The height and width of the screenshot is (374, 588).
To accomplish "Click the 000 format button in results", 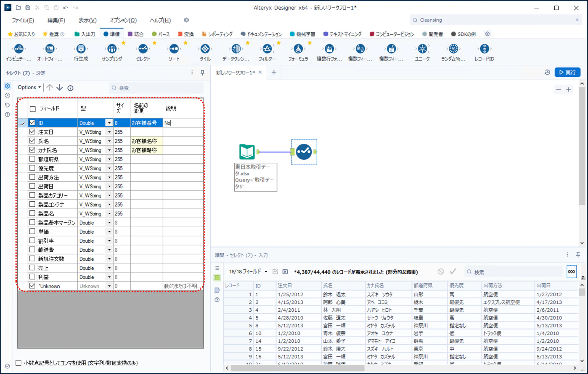I will point(571,272).
